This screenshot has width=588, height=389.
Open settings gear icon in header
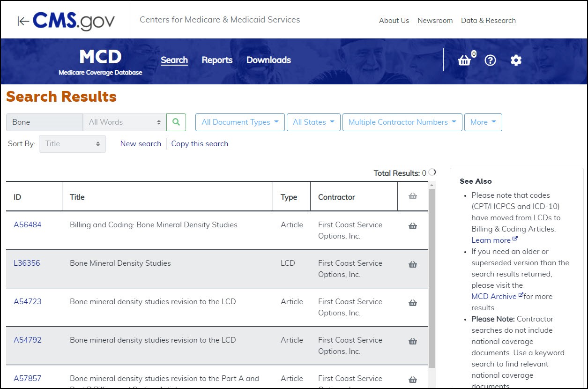516,60
